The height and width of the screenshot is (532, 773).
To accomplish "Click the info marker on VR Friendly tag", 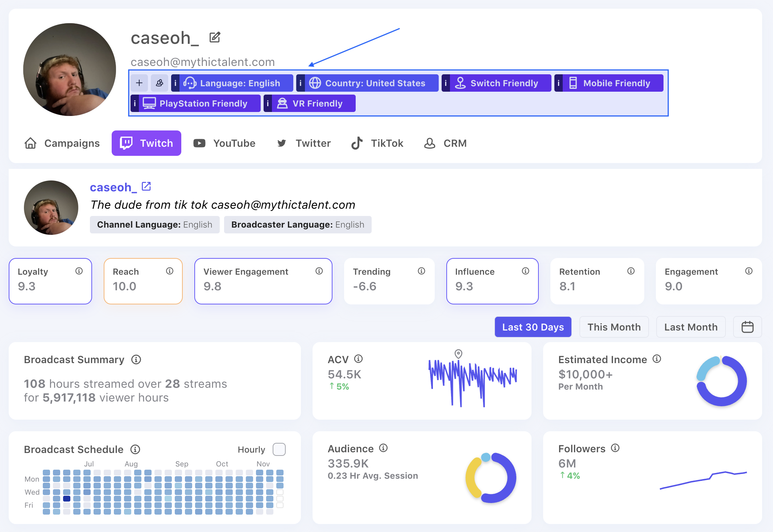I will 268,103.
